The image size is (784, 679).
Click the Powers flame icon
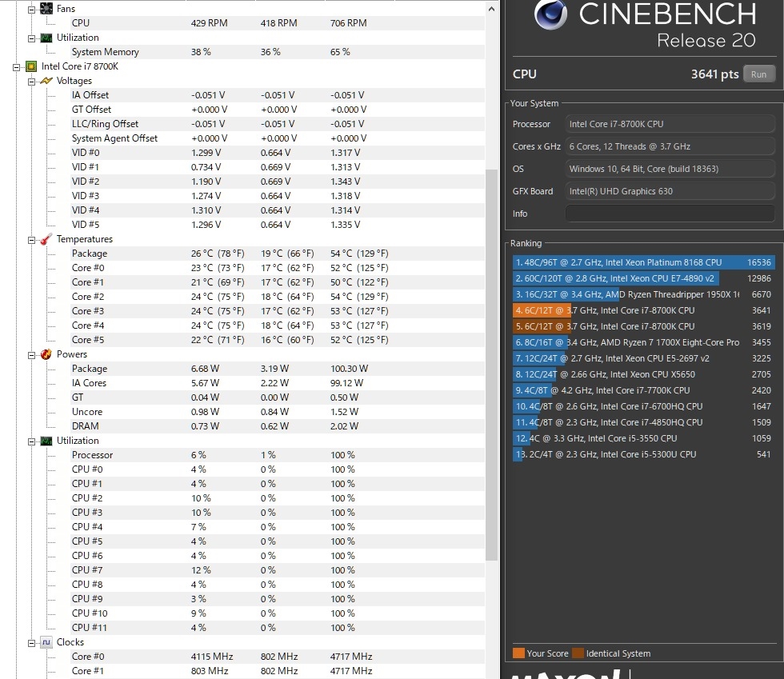(x=46, y=354)
